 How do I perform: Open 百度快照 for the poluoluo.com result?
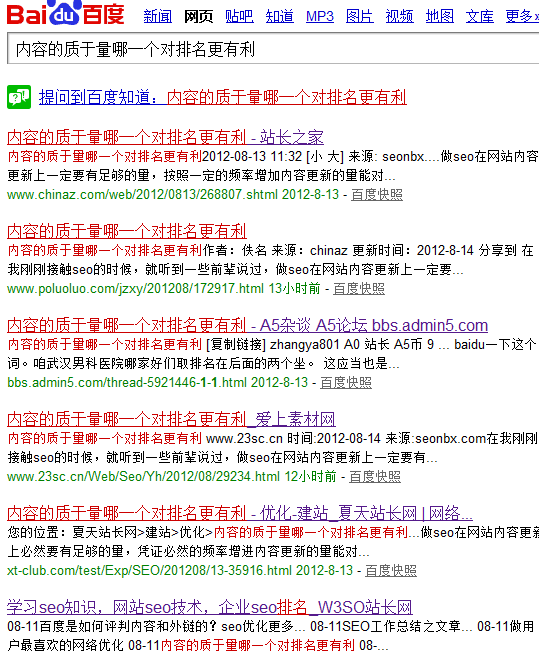coord(359,289)
